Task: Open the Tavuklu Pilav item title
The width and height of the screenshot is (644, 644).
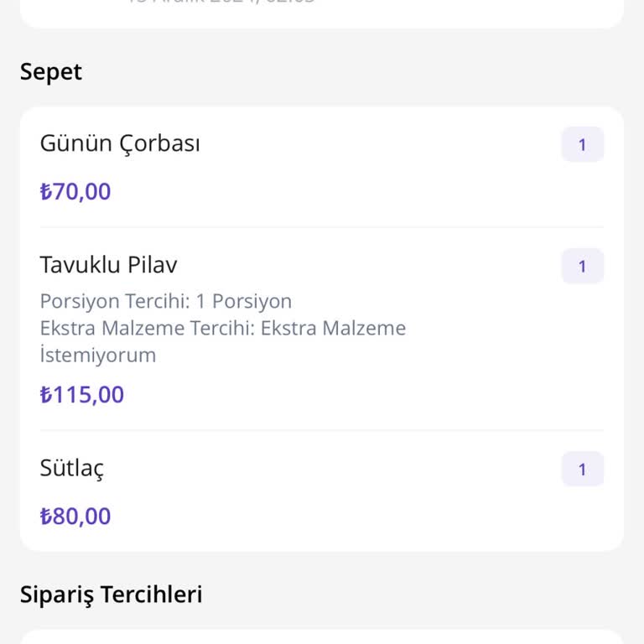Action: 108,265
